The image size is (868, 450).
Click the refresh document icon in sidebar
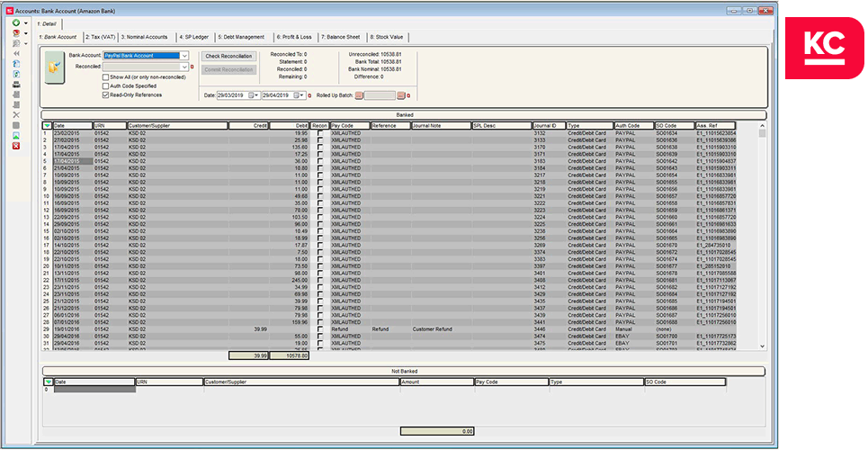click(16, 75)
